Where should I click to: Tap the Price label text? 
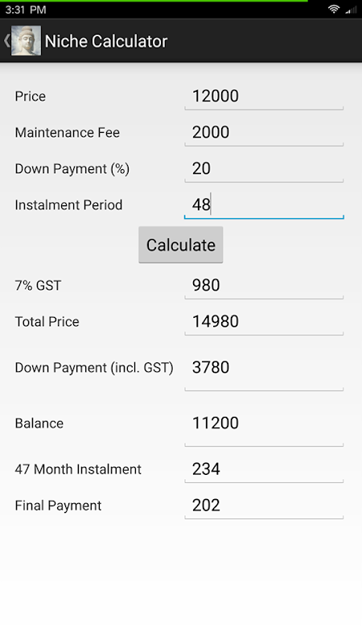(x=31, y=96)
